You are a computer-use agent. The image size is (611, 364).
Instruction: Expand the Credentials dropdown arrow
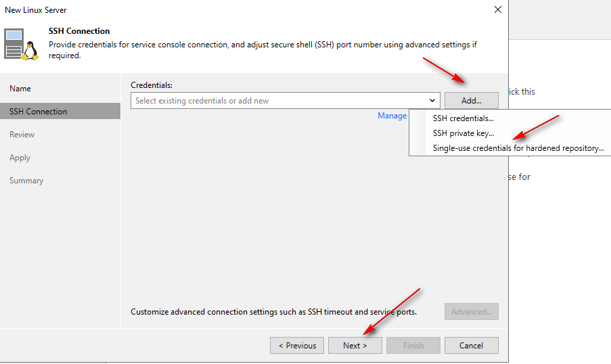432,101
